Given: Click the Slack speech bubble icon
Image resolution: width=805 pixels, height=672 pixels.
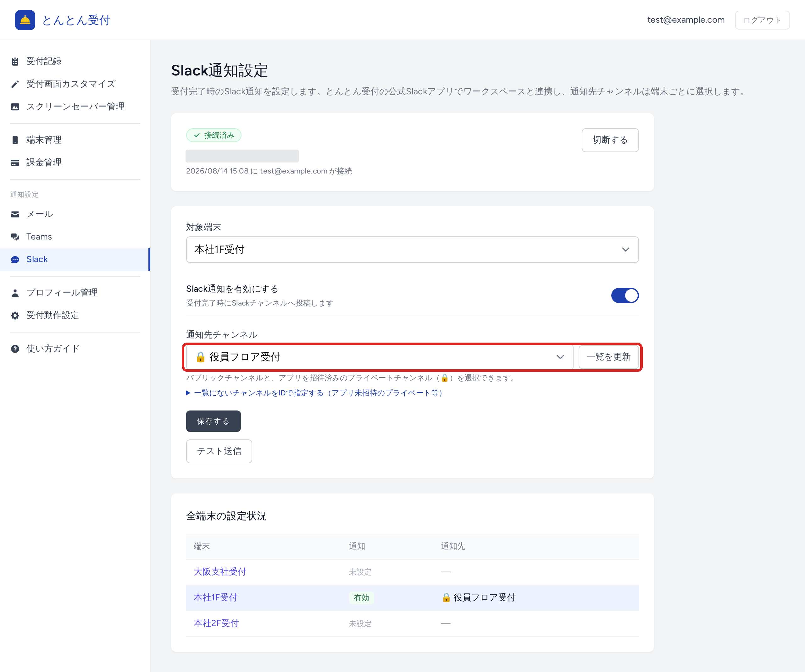Looking at the screenshot, I should coord(15,259).
